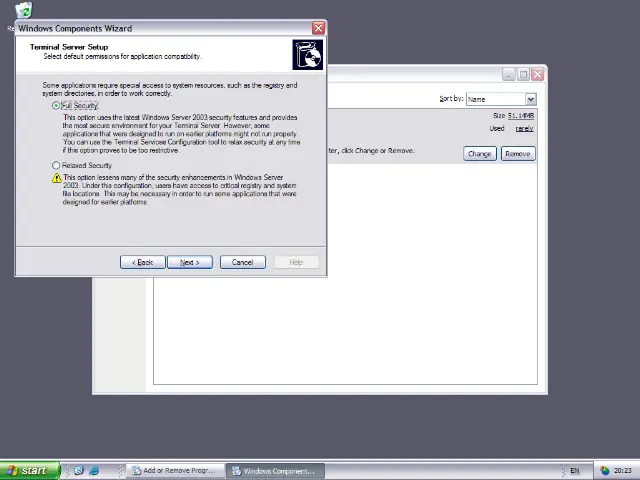
Task: Click the yellow warning icon under Relaxed Security
Action: [57, 178]
